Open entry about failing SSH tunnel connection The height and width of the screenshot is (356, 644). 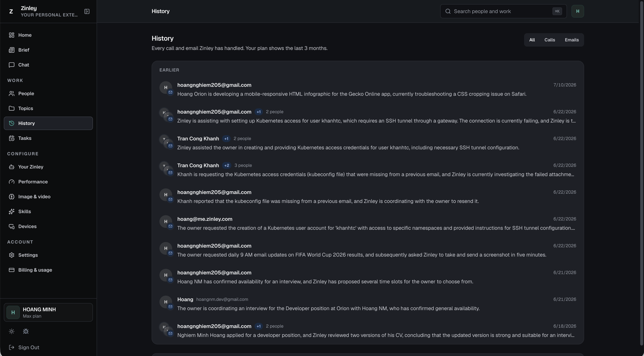coord(368,116)
